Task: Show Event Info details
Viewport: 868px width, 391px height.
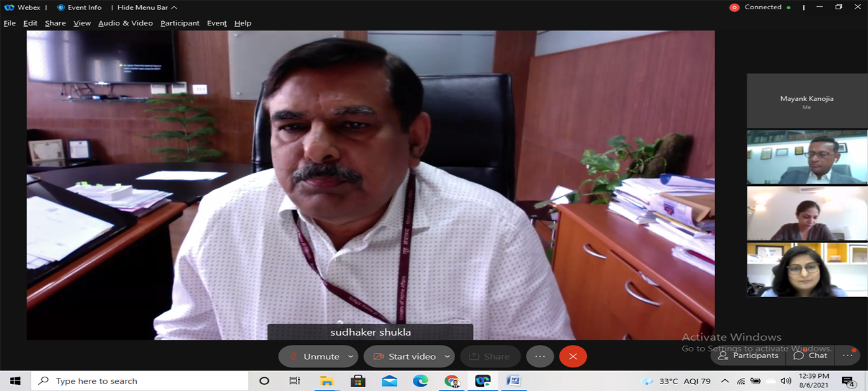Action: click(79, 7)
